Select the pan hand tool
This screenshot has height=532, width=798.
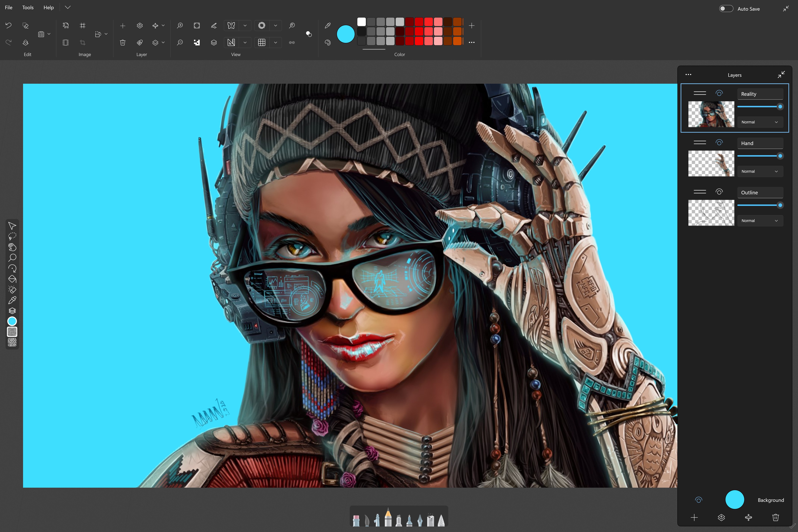[12, 247]
